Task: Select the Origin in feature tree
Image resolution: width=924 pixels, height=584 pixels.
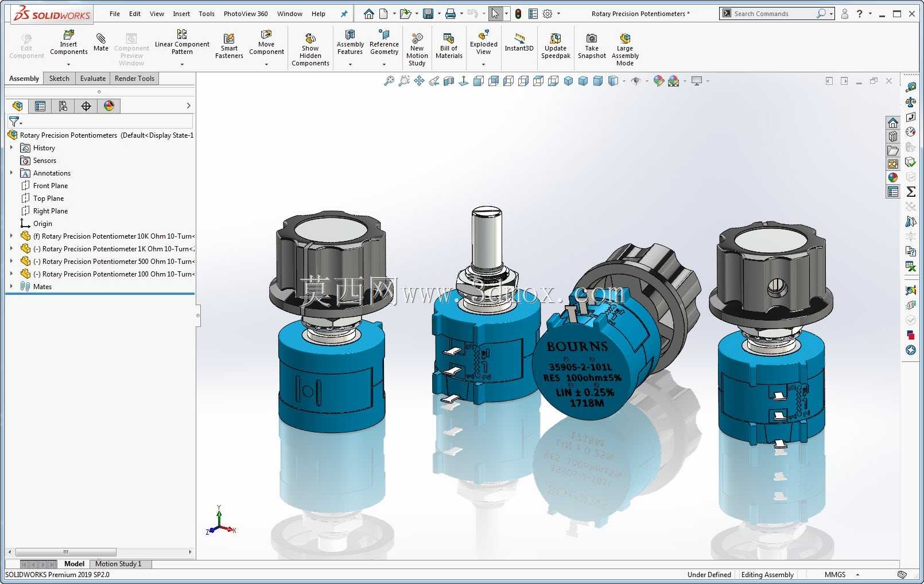Action: point(42,224)
